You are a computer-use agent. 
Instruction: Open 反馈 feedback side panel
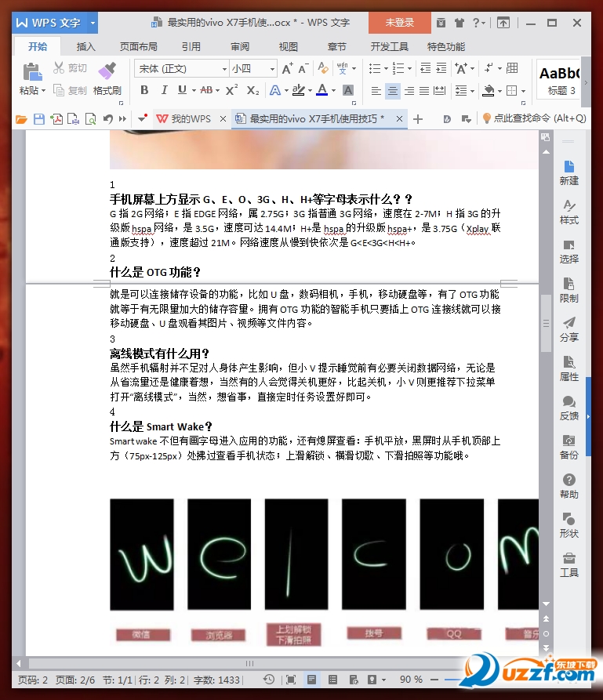pyautogui.click(x=568, y=408)
